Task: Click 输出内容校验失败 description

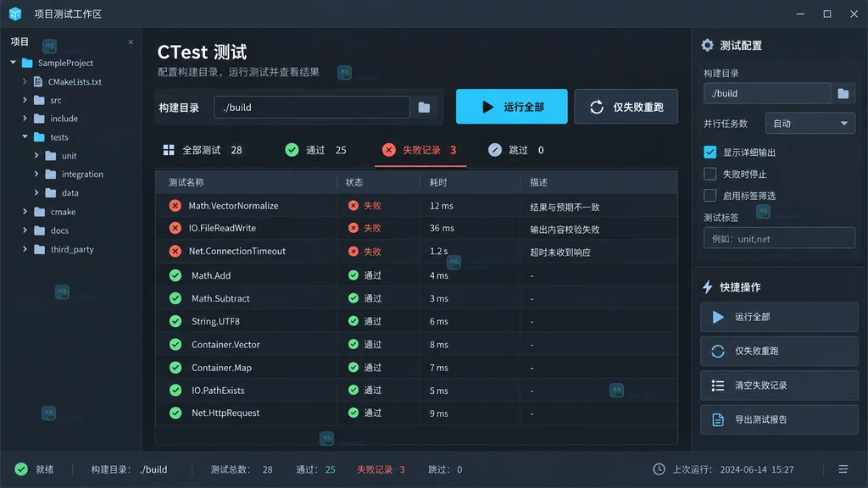Action: (x=565, y=230)
